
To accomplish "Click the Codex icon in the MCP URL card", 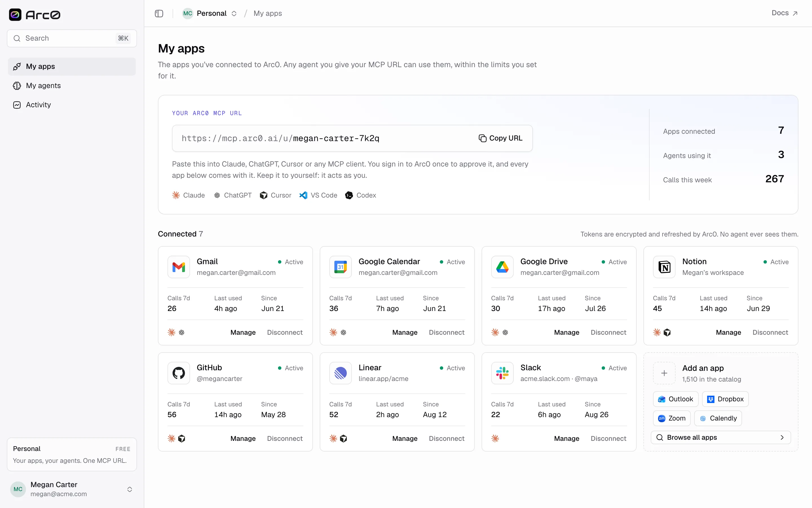I will (x=349, y=195).
